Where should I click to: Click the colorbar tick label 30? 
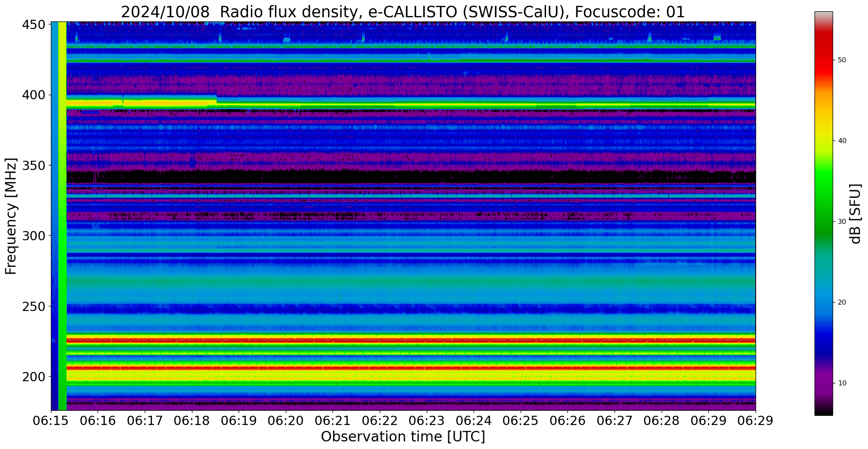click(x=842, y=222)
